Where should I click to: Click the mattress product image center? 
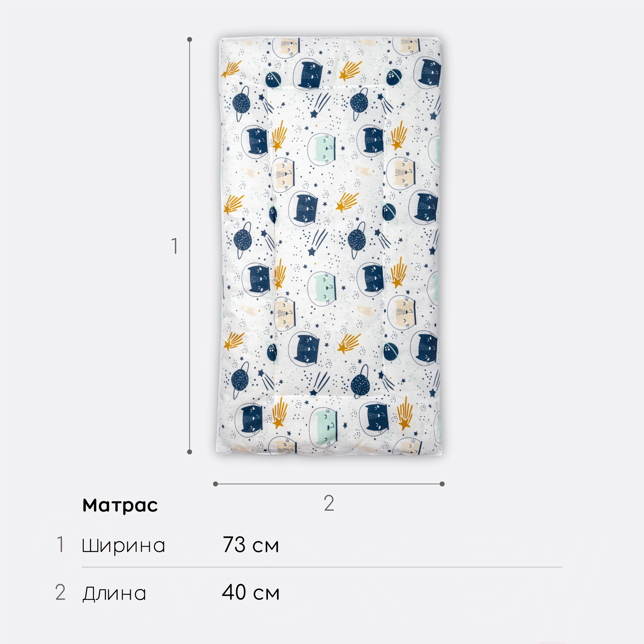click(x=330, y=246)
